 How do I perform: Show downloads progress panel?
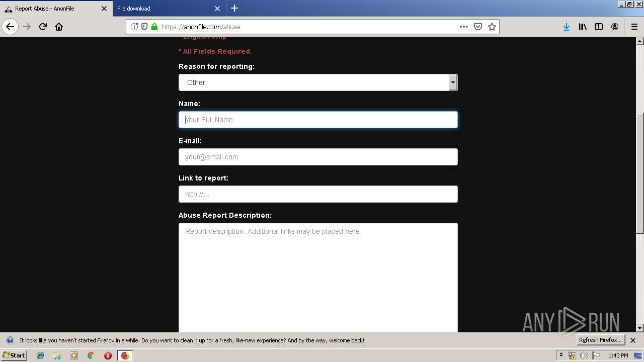click(567, 27)
